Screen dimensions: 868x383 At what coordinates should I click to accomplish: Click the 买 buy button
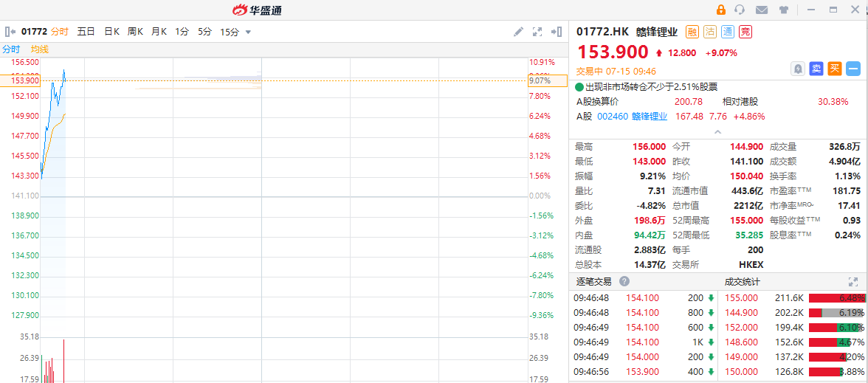tap(835, 69)
